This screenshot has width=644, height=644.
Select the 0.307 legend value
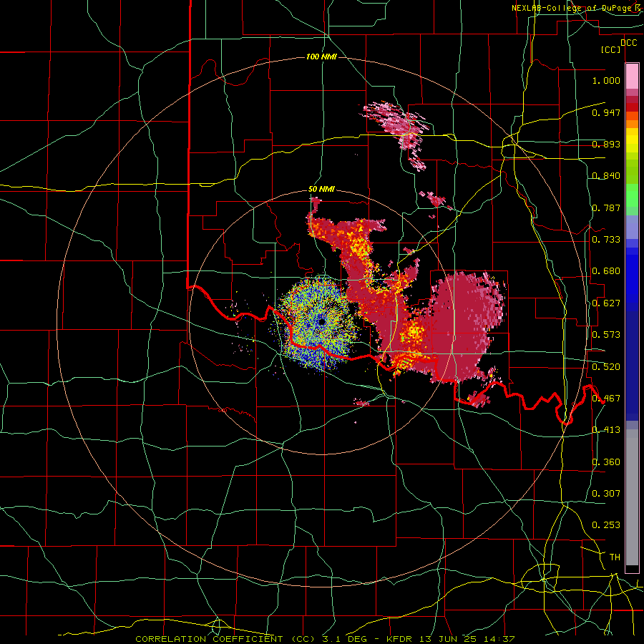click(x=606, y=494)
